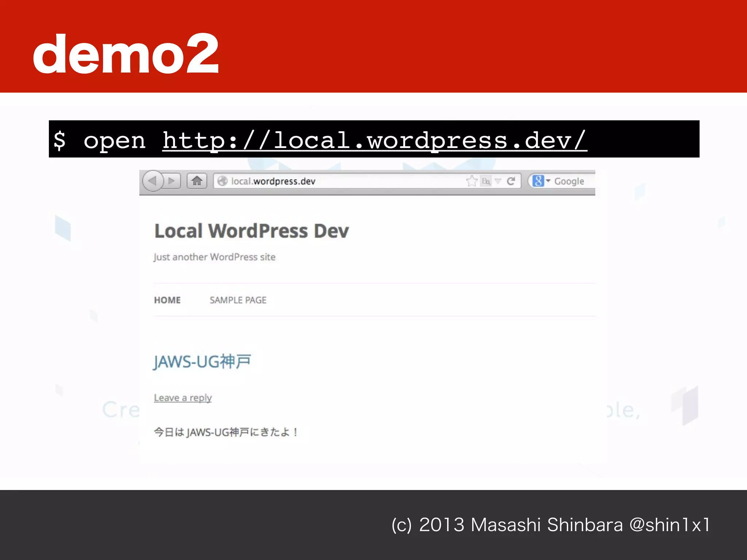Viewport: 747px width, 560px height.
Task: Click the Leave a reply link
Action: [x=183, y=398]
